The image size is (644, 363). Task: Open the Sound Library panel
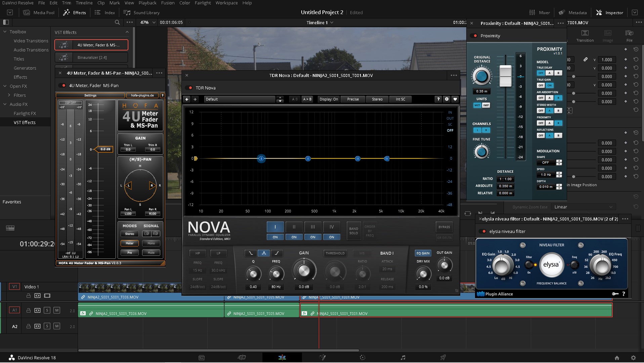click(x=141, y=12)
